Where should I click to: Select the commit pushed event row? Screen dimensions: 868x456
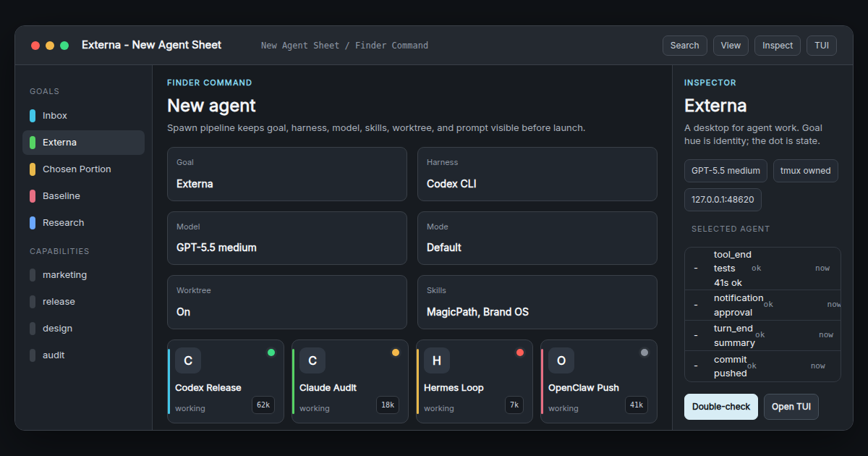(x=762, y=366)
